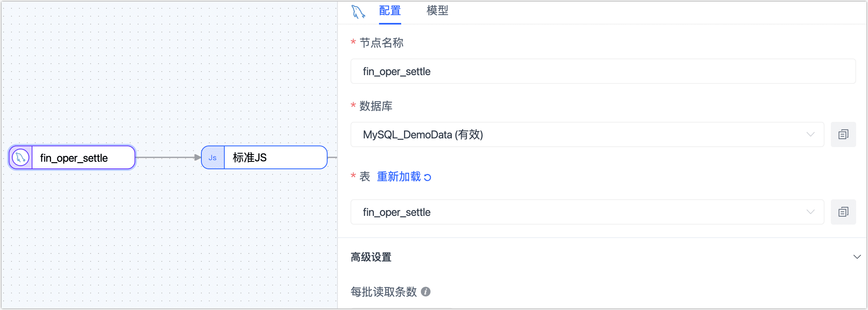Screen dimensions: 868x310
Task: Click the 节点名称 input field
Action: tap(603, 71)
